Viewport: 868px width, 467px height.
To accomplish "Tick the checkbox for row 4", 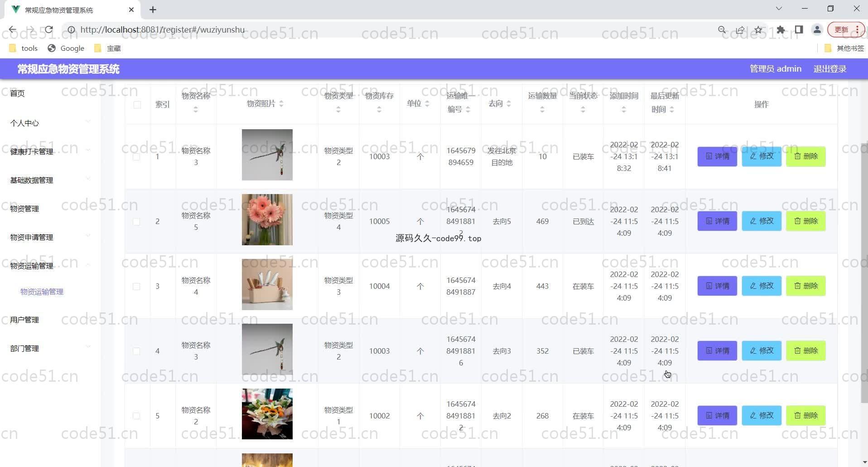I will click(136, 351).
